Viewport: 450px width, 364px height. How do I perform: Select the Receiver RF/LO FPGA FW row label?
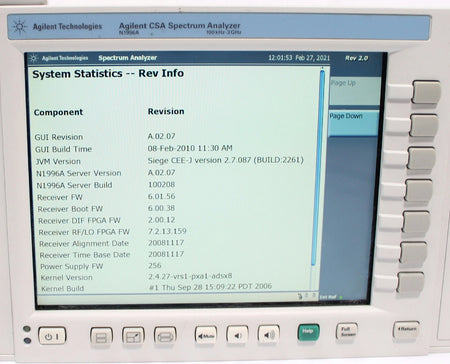tap(84, 232)
